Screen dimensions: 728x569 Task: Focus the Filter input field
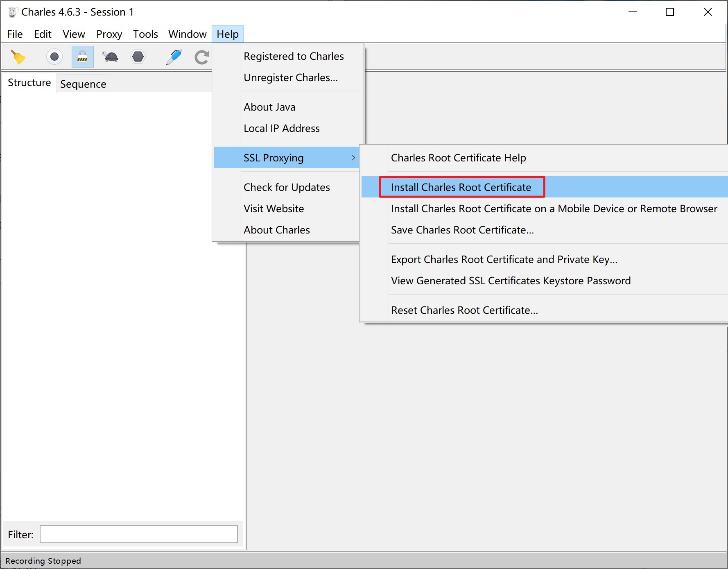point(139,534)
